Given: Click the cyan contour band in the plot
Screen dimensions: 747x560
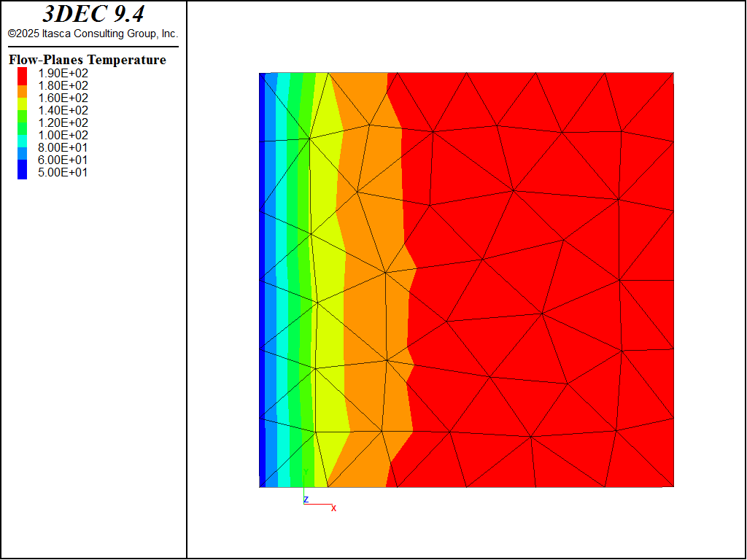Looking at the screenshot, I should pyautogui.click(x=282, y=292).
